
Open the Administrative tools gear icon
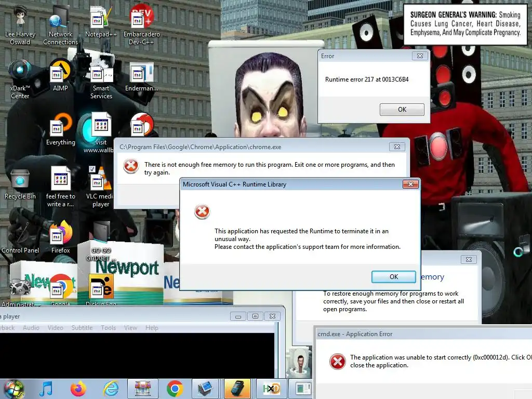(x=20, y=292)
